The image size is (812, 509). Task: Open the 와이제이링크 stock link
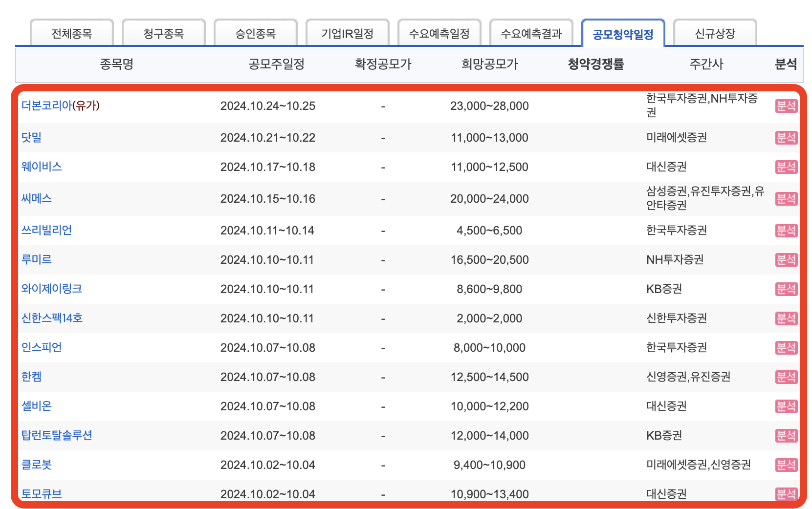pos(51,289)
